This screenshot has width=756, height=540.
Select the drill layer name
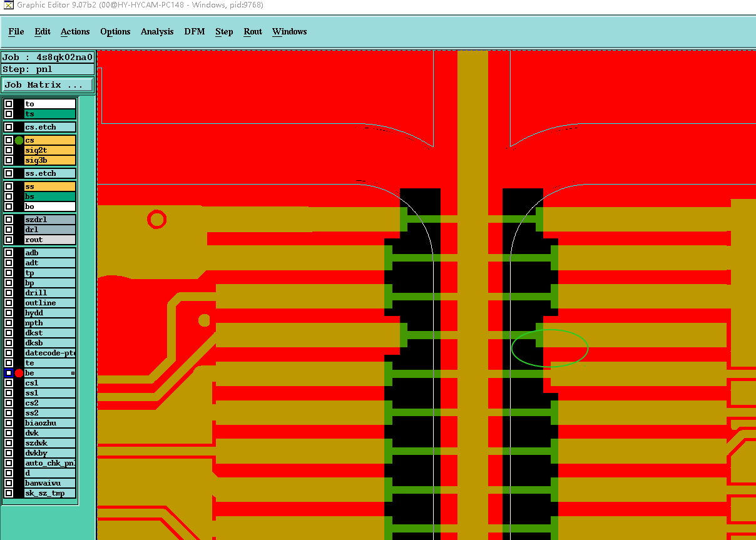tap(49, 293)
